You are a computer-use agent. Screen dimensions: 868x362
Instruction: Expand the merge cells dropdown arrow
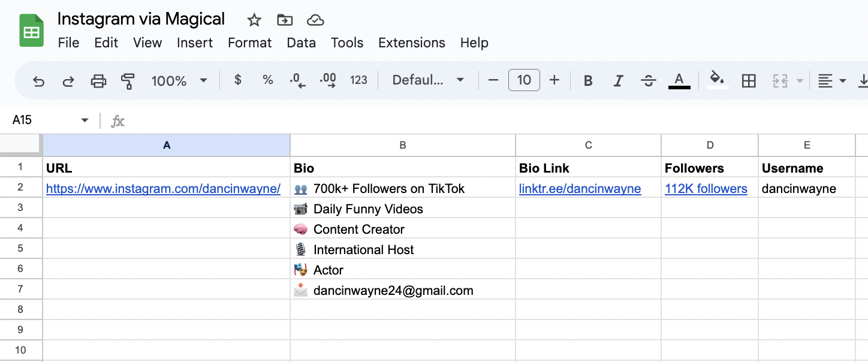[x=798, y=80]
